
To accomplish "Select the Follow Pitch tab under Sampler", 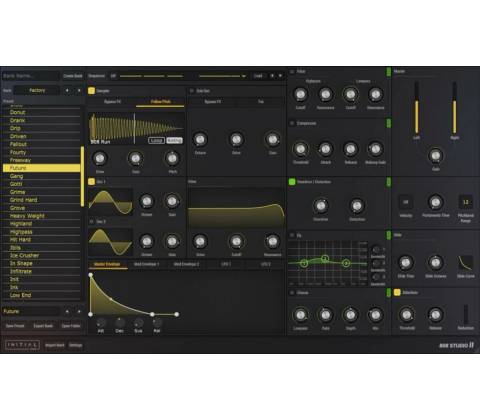I will tap(161, 102).
